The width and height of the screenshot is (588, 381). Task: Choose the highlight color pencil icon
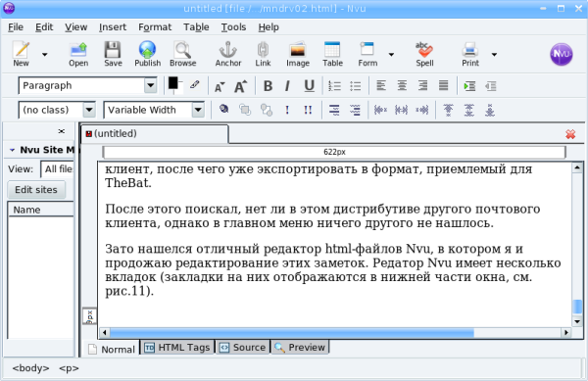pos(194,84)
